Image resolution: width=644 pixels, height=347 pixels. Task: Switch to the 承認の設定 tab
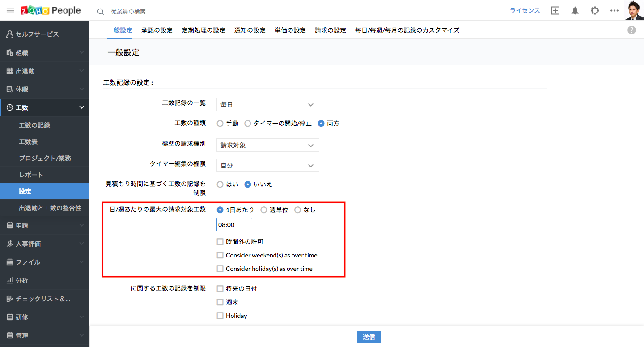[x=157, y=30]
